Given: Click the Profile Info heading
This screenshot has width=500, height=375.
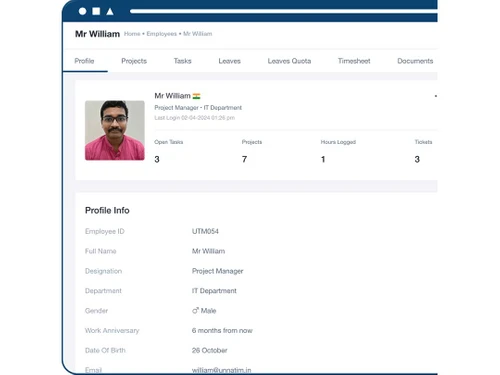Looking at the screenshot, I should click(x=107, y=210).
